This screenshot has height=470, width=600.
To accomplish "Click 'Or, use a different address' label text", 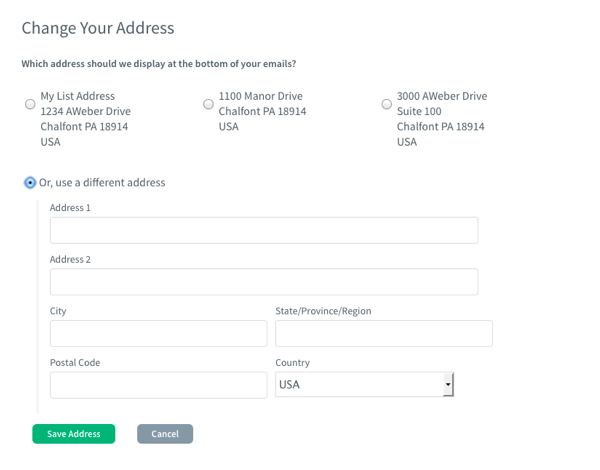I will pyautogui.click(x=102, y=183).
